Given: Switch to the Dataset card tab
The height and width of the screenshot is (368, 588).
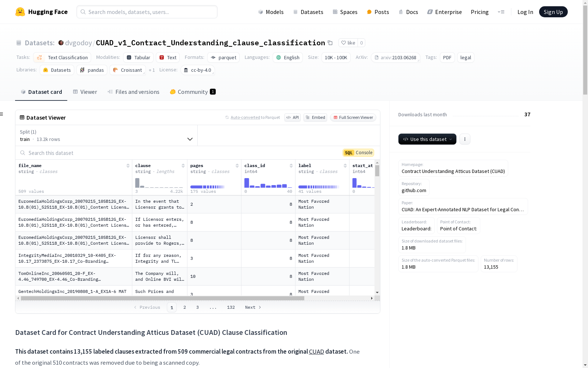Looking at the screenshot, I should (41, 92).
